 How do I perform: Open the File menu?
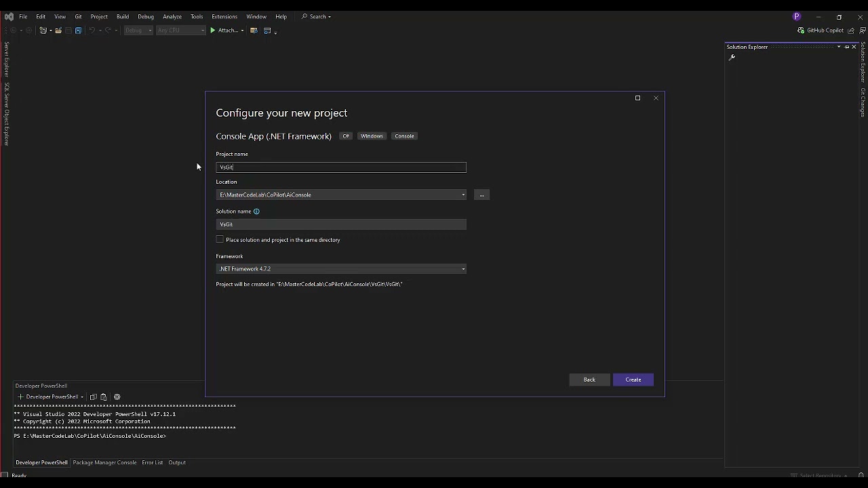point(23,16)
